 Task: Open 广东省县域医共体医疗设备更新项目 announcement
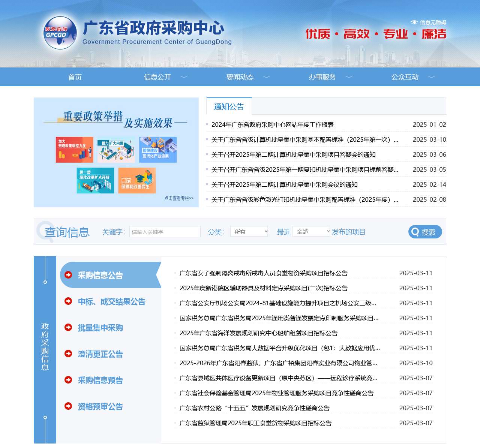point(279,378)
